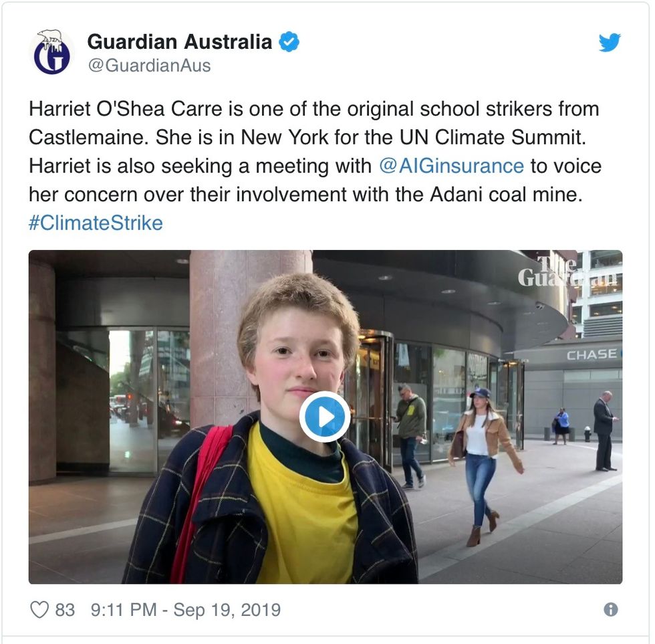Open the #ClimateStrike hashtag link
Viewport: 655px width, 644px height.
[x=96, y=223]
